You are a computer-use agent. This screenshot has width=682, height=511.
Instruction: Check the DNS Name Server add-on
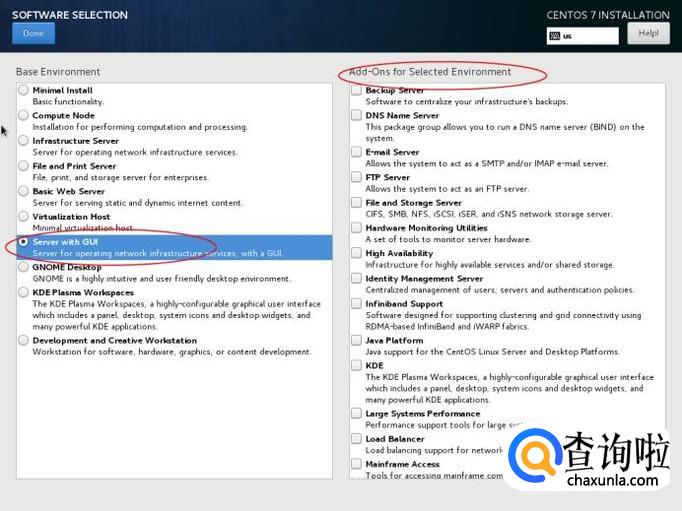click(x=357, y=115)
